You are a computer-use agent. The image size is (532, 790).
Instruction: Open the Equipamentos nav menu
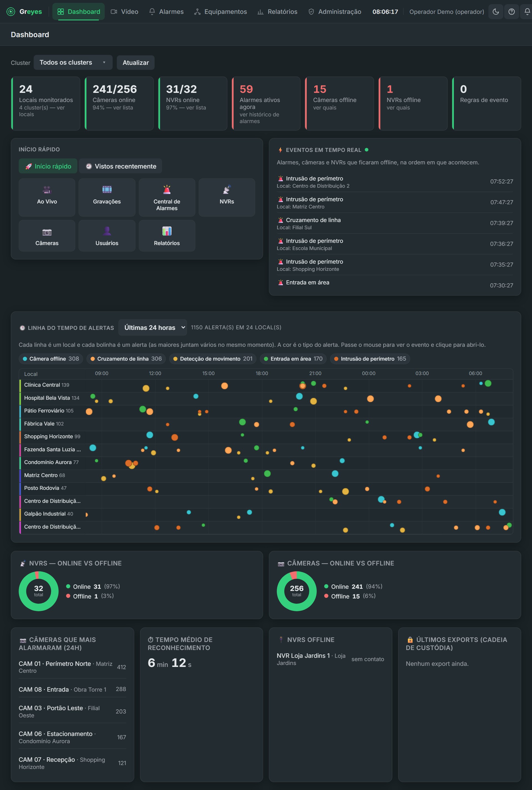coord(221,12)
